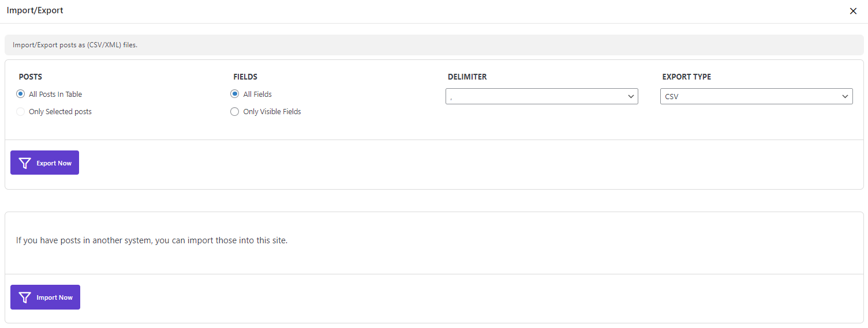Choose the Only Selected posts radio option
868x328 pixels.
click(21, 111)
